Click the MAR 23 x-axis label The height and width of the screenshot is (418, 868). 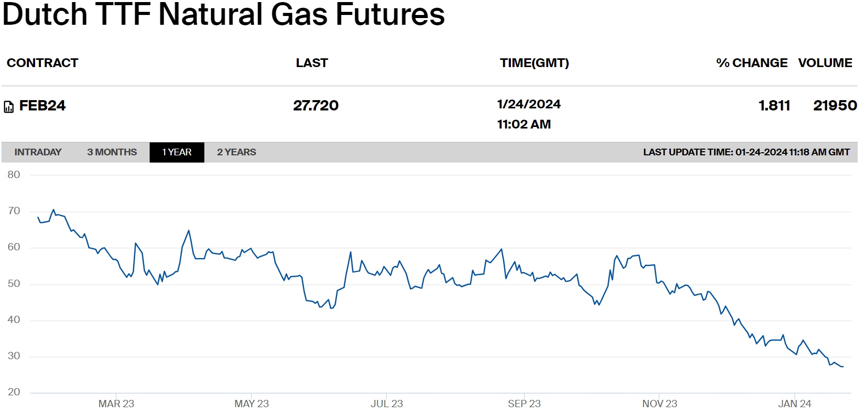point(116,404)
